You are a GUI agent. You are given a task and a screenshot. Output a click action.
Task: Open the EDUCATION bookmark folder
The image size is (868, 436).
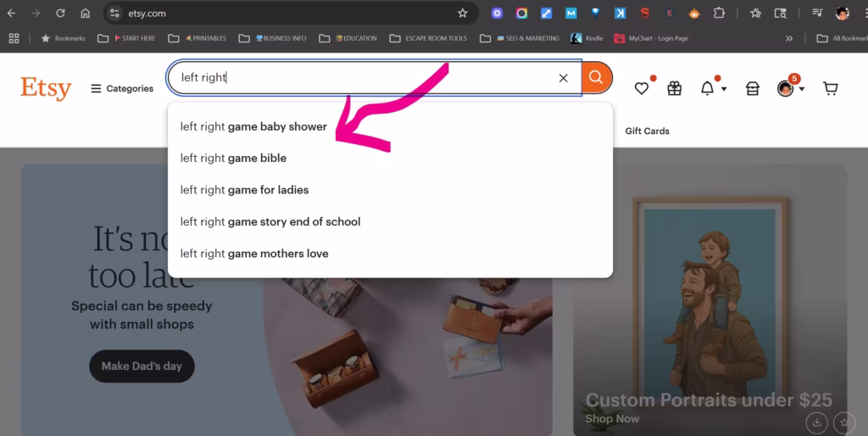click(x=348, y=38)
